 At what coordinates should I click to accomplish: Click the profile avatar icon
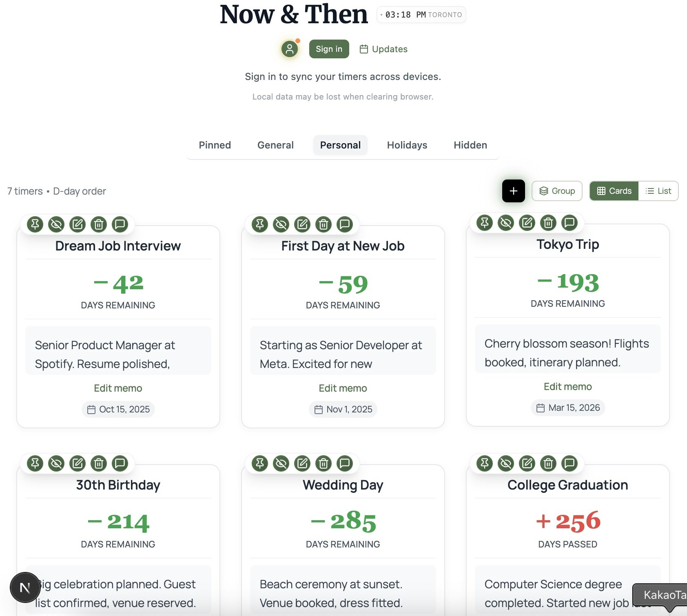pyautogui.click(x=289, y=49)
